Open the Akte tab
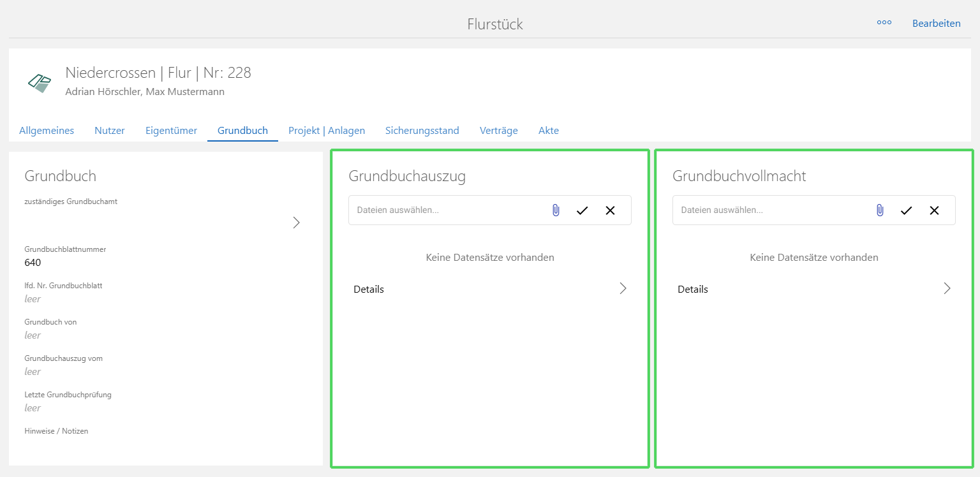Image resolution: width=980 pixels, height=477 pixels. (x=548, y=130)
